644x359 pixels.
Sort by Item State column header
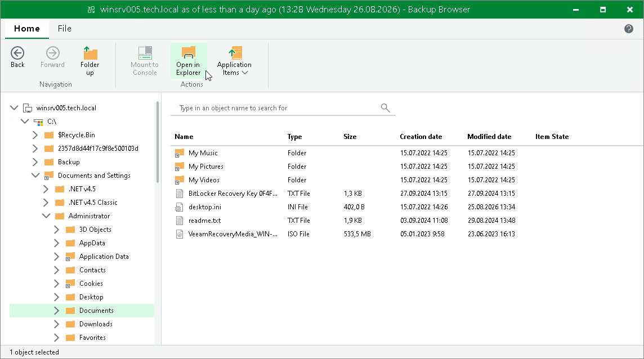point(552,137)
